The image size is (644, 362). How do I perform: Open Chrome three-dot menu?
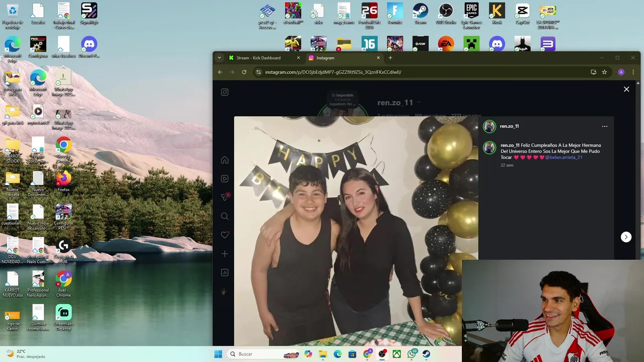click(x=633, y=72)
